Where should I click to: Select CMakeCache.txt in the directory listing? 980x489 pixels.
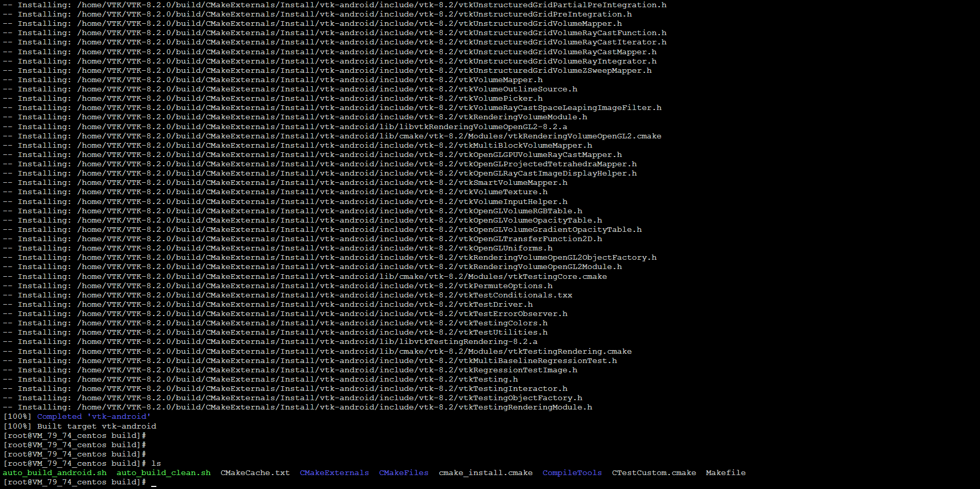[255, 472]
